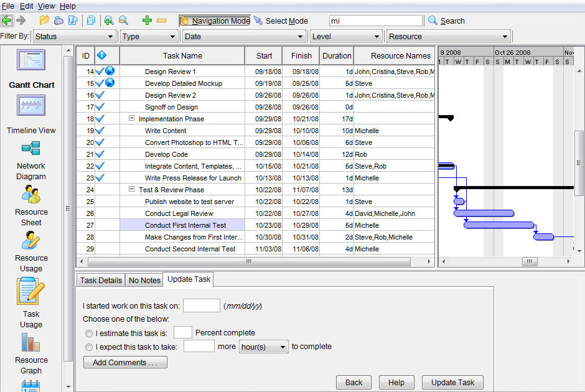585x392 pixels.
Task: Zoom out with the magnifier minus icon
Action: 123,21
